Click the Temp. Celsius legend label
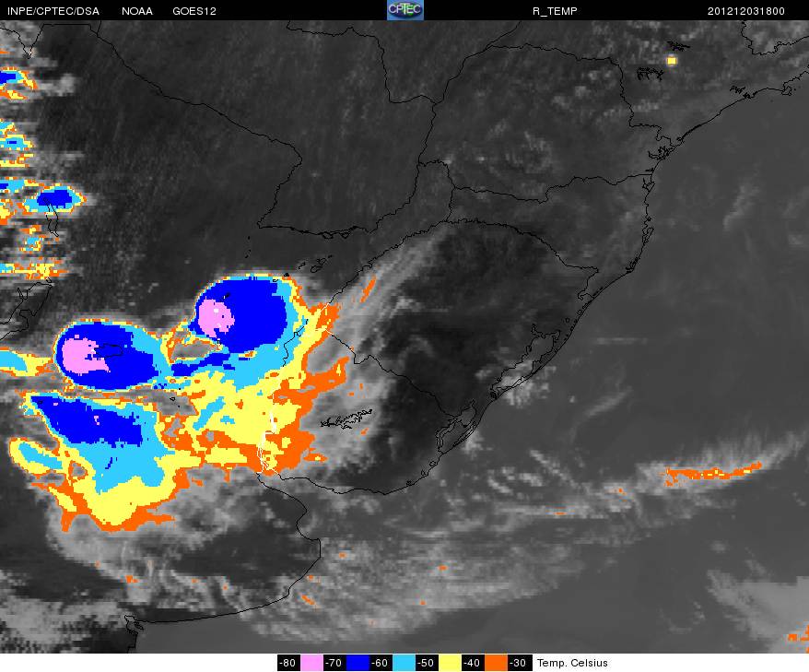809x672 pixels. click(572, 663)
